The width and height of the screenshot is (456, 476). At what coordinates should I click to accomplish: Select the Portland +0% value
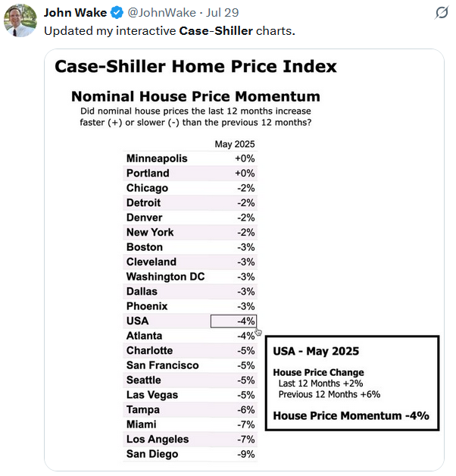(245, 174)
